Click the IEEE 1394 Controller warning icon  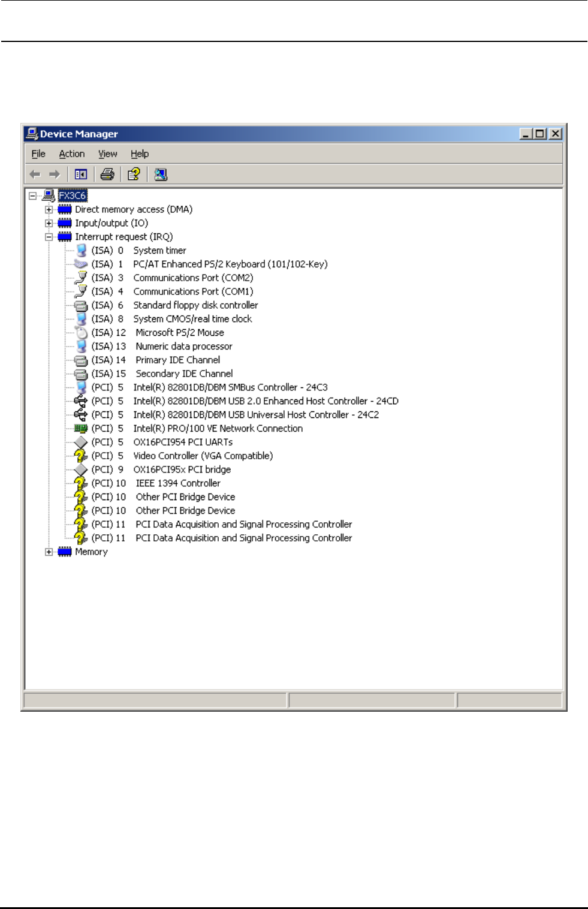[81, 483]
